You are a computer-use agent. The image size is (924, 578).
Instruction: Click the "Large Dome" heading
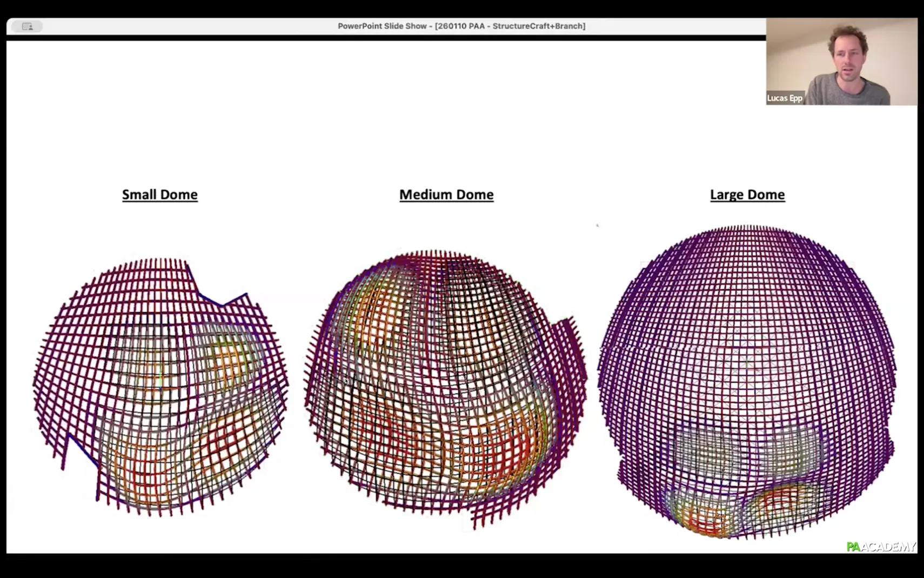click(747, 195)
